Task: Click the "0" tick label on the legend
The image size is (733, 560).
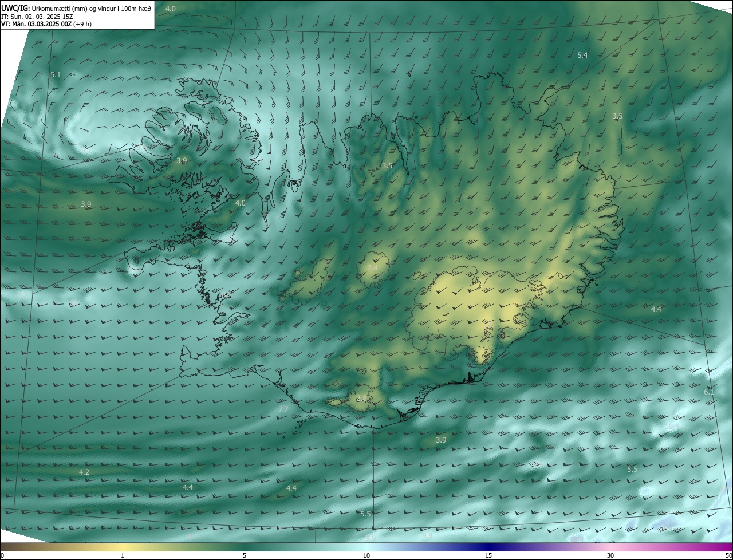Action: (x=2, y=555)
